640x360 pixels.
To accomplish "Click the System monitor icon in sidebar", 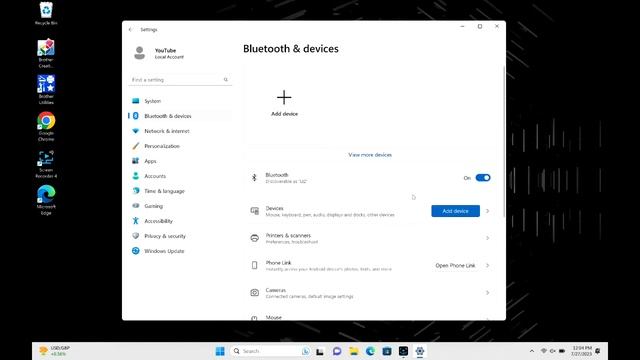I will pos(136,101).
